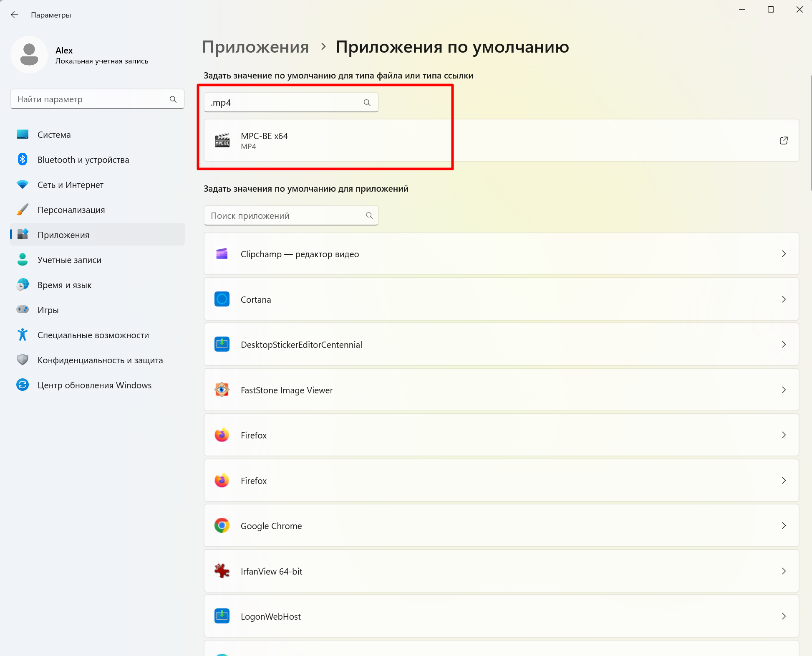This screenshot has width=812, height=656.
Task: Click the Alex user avatar
Action: point(29,55)
